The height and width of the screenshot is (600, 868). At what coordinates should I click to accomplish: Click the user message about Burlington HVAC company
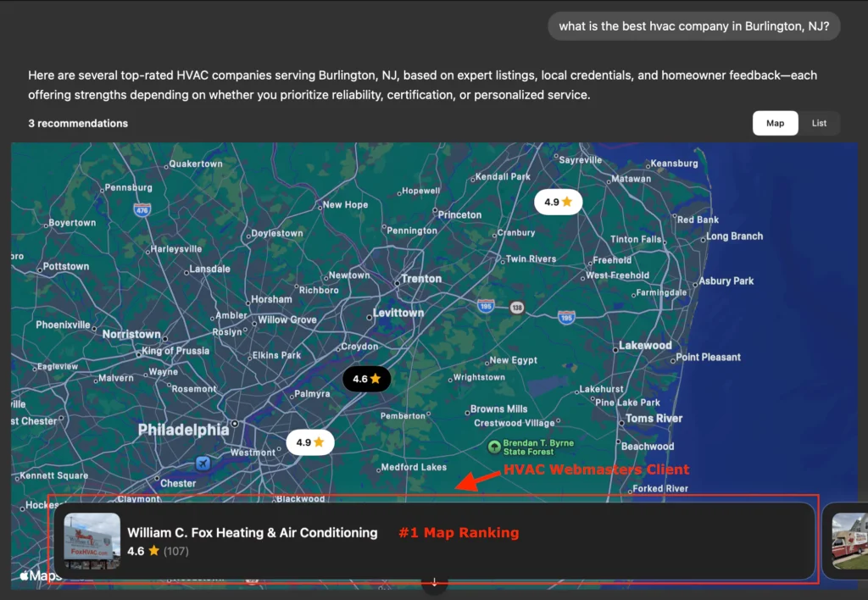(x=693, y=26)
